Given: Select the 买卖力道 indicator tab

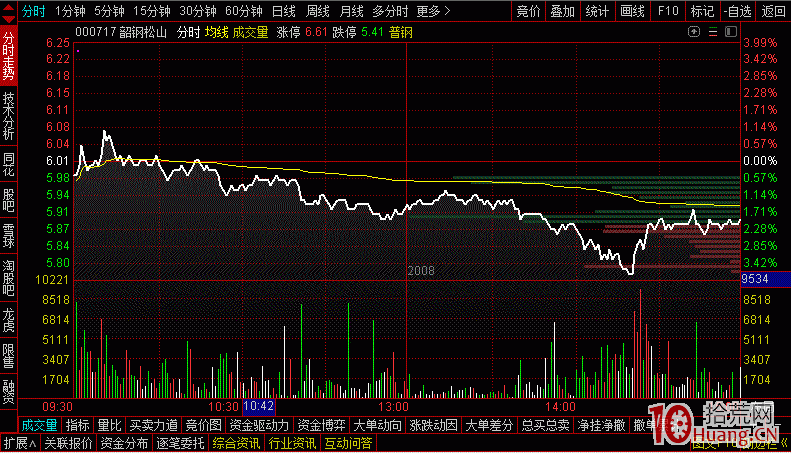Looking at the screenshot, I should [153, 425].
